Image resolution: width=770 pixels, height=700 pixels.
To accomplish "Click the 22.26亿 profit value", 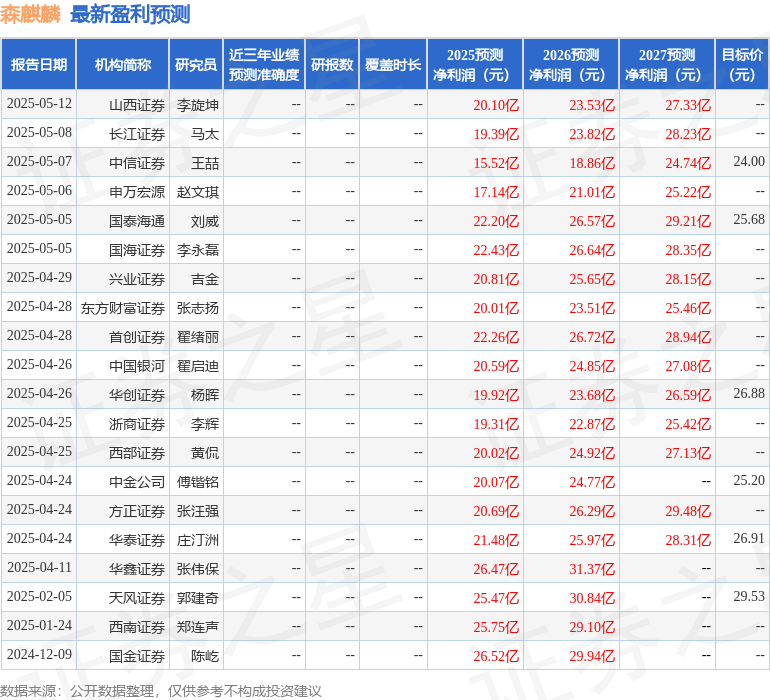I will tap(496, 337).
